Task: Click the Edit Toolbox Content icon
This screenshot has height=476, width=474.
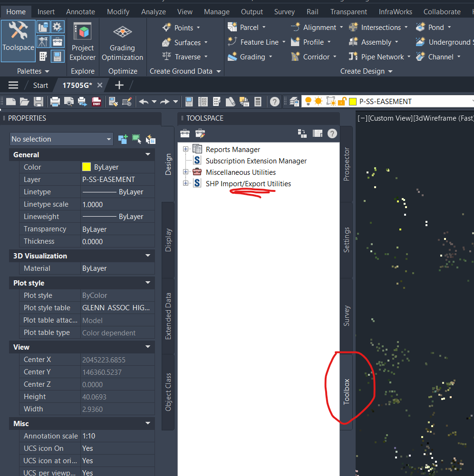Action: [x=200, y=133]
